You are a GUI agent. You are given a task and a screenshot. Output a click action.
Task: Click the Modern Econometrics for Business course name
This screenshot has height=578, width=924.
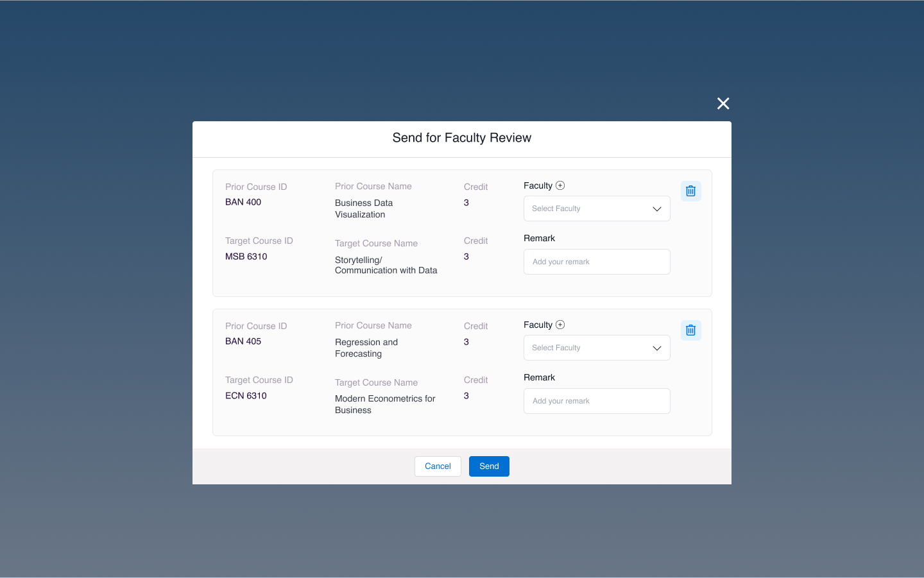click(385, 404)
